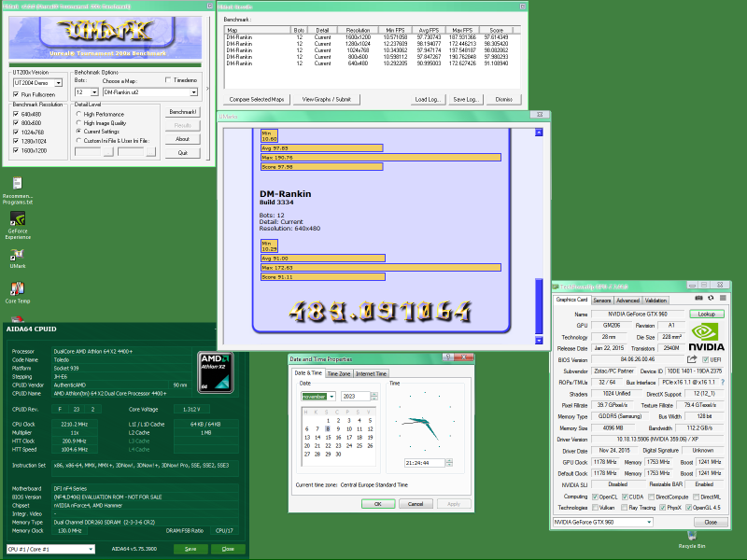This screenshot has width=747, height=560.
Task: Open the month dropdown showing november
Action: [331, 396]
